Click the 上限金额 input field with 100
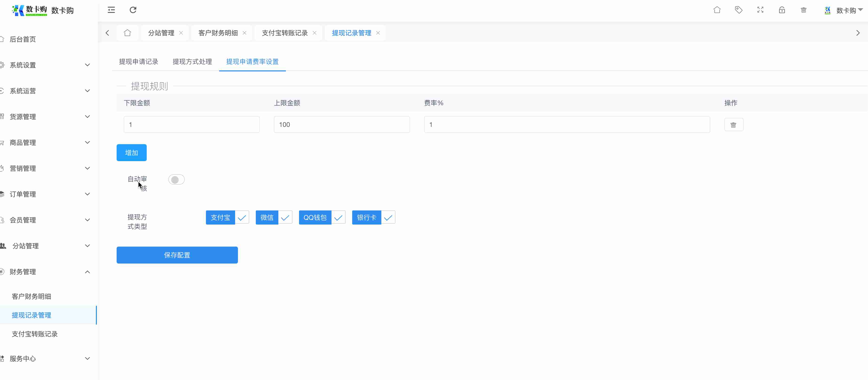868x380 pixels. [x=342, y=124]
